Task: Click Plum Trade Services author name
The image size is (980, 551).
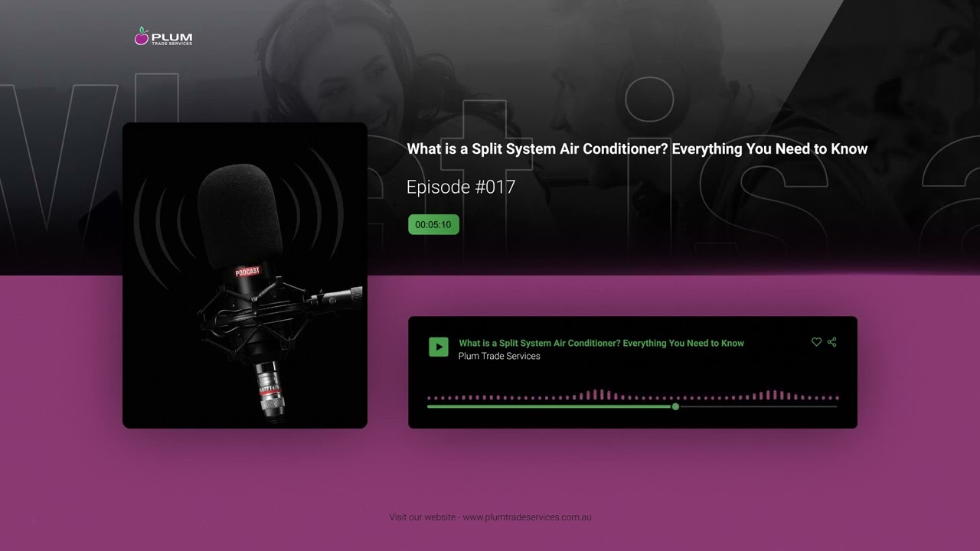Action: click(499, 356)
